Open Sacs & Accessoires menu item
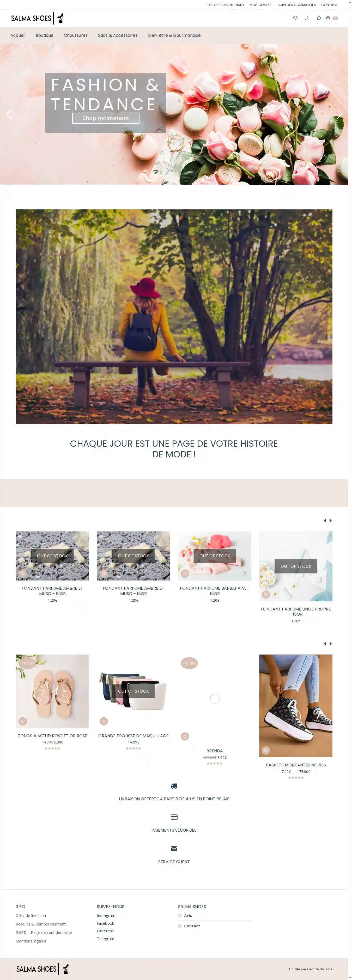 (118, 35)
